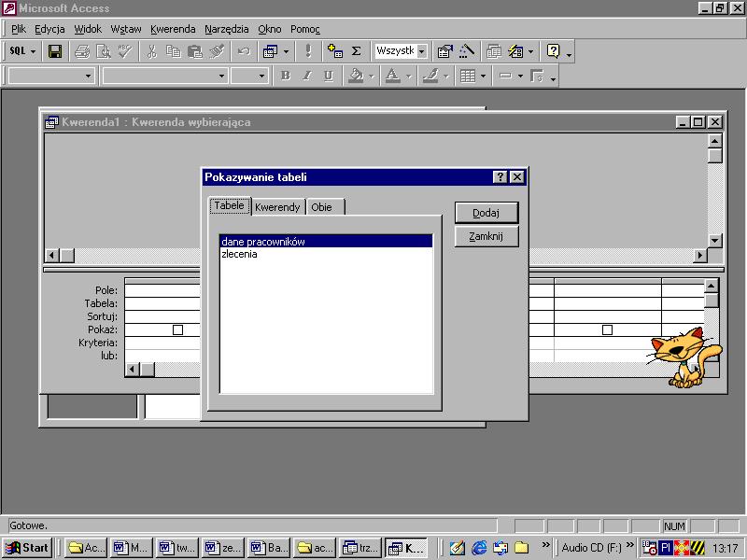The width and height of the screenshot is (747, 560).
Task: Expand the New Object dropdown arrow
Action: (x=530, y=51)
